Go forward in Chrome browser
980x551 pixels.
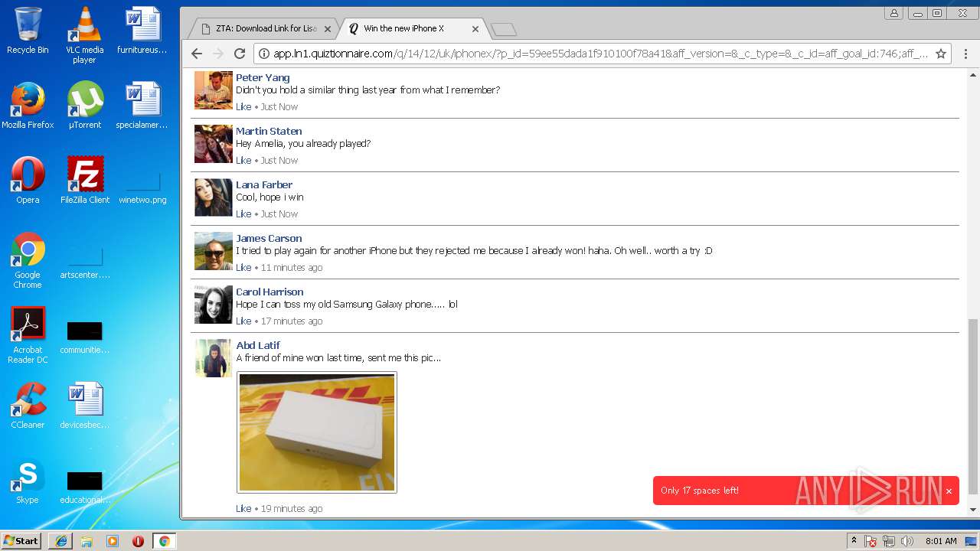coord(218,54)
